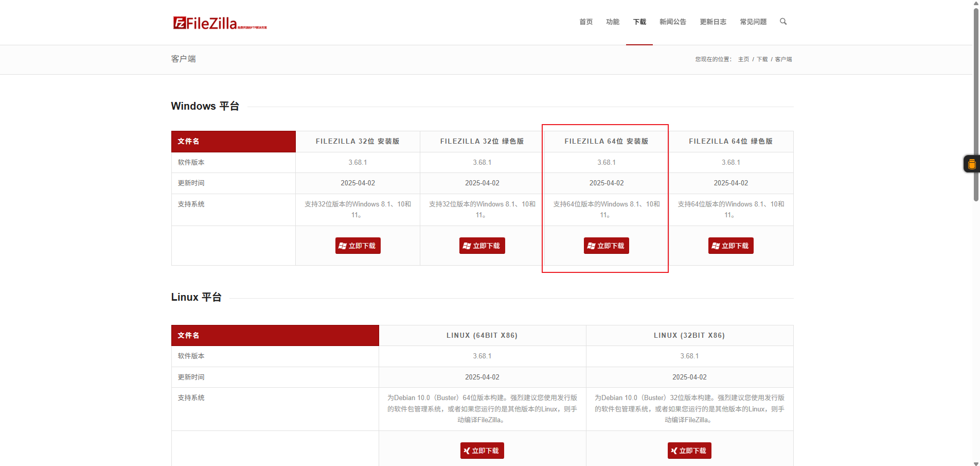Click the Linux 平台 section heading
980x466 pixels.
tap(197, 297)
